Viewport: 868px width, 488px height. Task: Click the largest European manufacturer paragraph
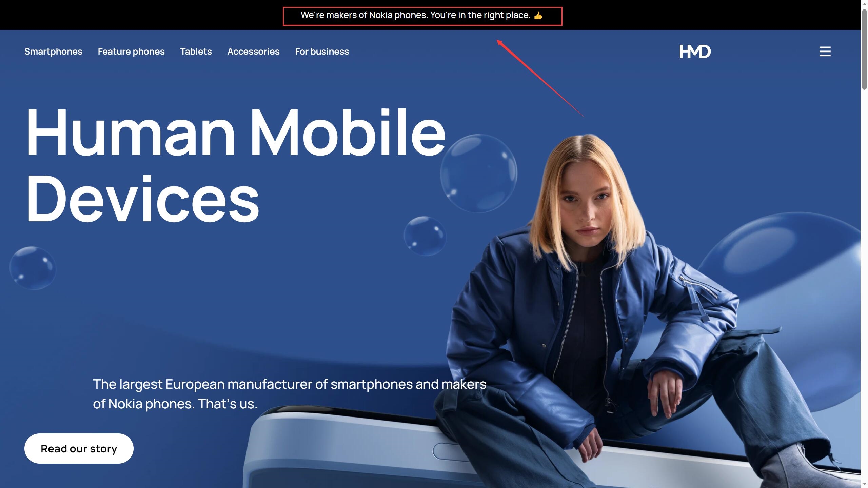[290, 394]
